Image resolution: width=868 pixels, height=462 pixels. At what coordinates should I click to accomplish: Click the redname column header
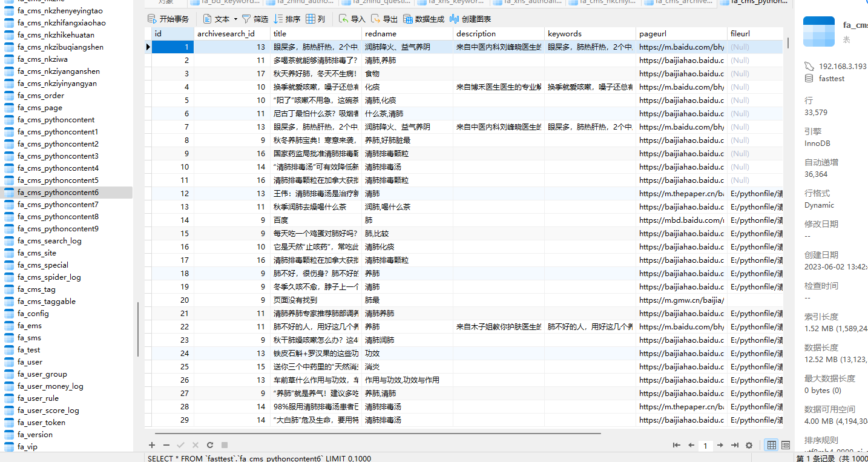tap(407, 33)
